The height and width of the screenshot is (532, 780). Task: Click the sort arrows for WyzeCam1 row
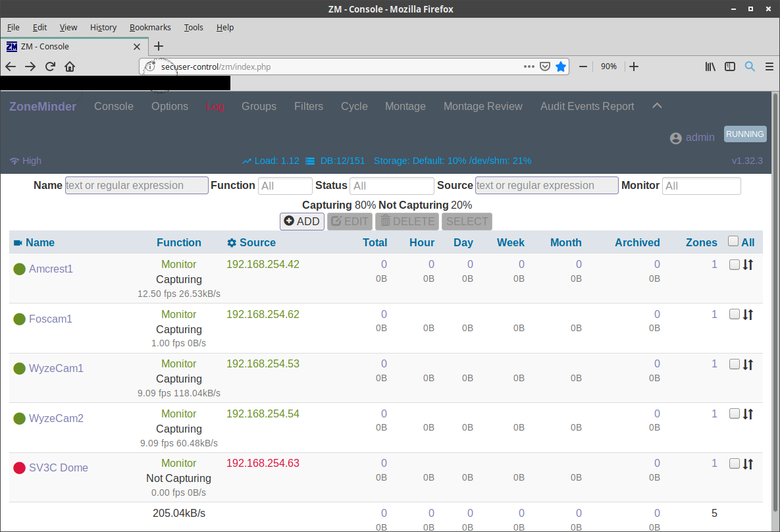(748, 365)
